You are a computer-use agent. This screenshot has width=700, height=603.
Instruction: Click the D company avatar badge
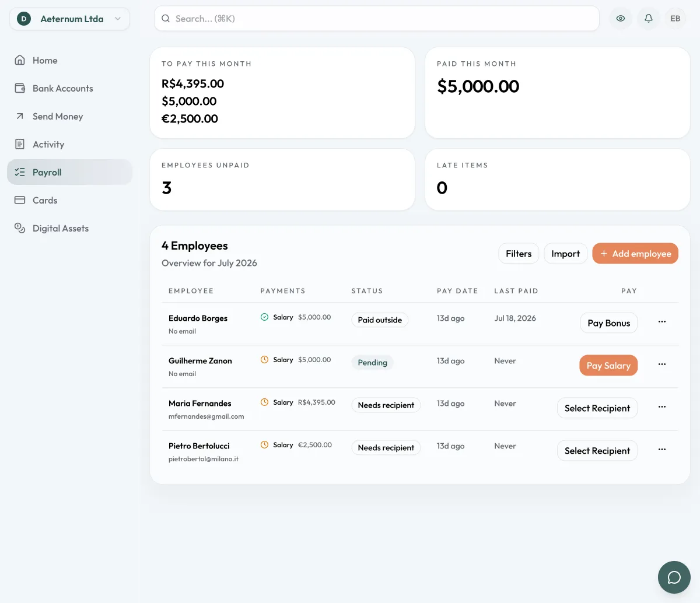pos(24,19)
